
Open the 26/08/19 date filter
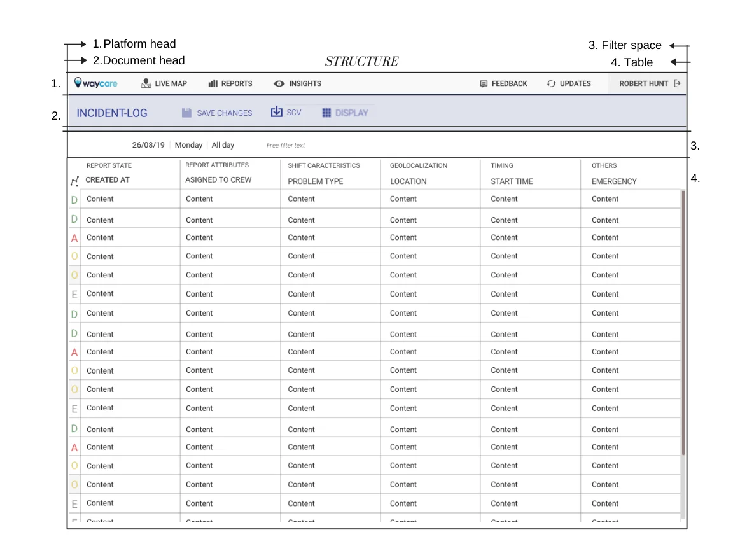(x=148, y=145)
